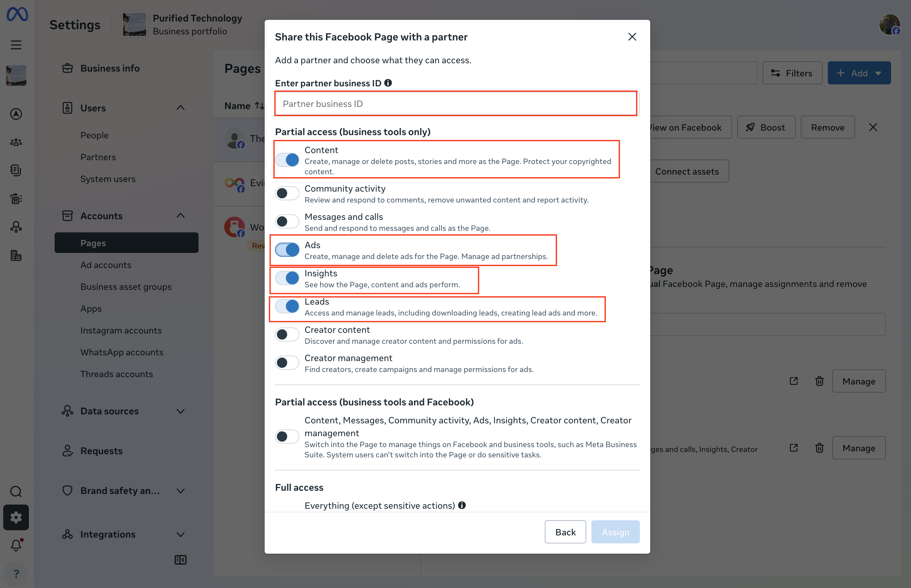This screenshot has height=588, width=911.
Task: Collapse the Users section chevron
Action: click(181, 108)
